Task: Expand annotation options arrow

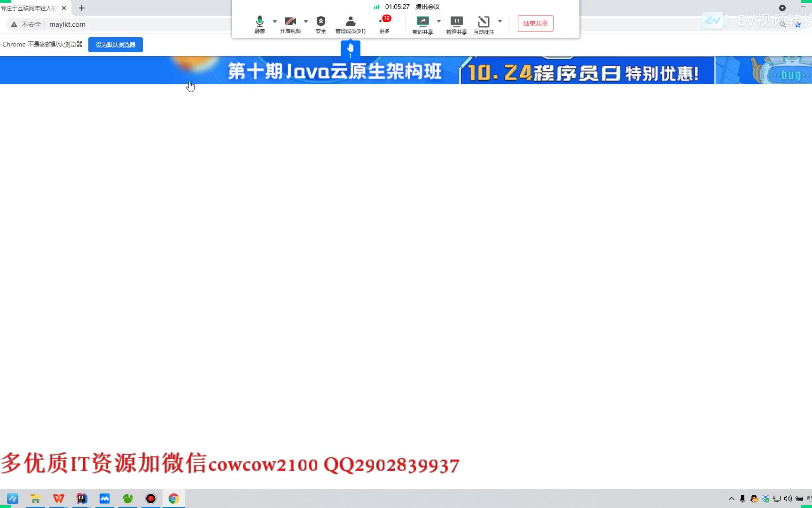Action: tap(500, 21)
